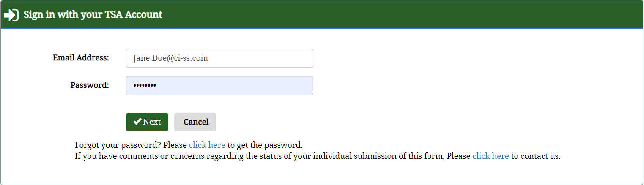Click the masked password dots
The image size is (644, 185).
pyautogui.click(x=145, y=86)
